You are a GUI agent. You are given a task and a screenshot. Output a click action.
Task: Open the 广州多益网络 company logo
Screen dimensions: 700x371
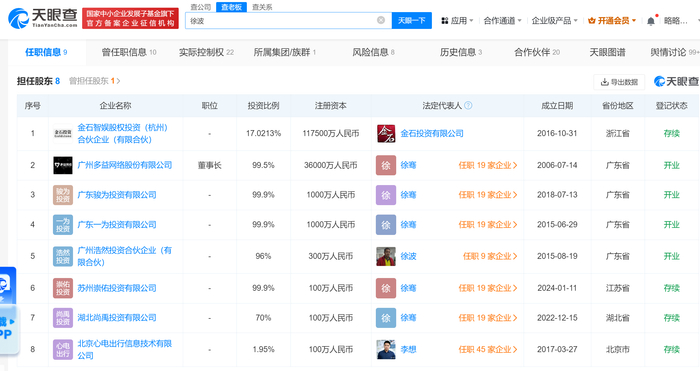[x=63, y=165]
